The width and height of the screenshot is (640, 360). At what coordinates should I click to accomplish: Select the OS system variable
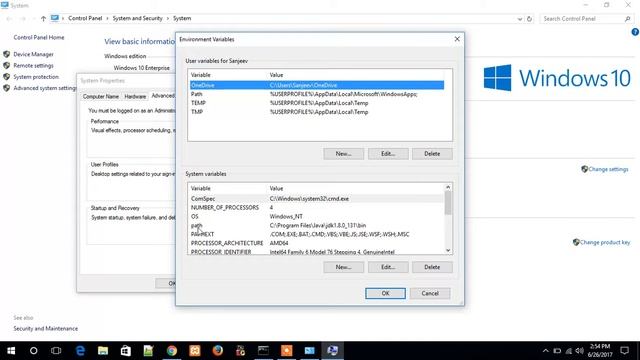point(317,217)
